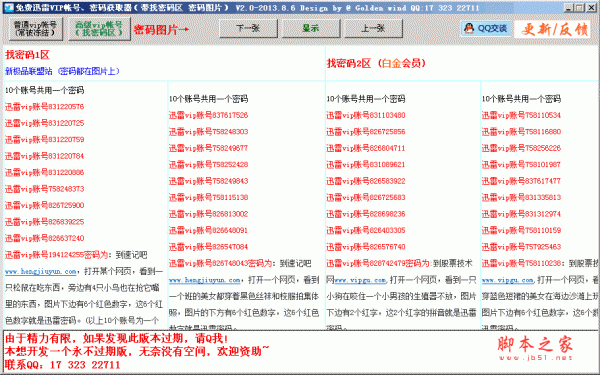
Task: Open www.hengjiuyun.com link below account 826748043
Action: [205, 280]
